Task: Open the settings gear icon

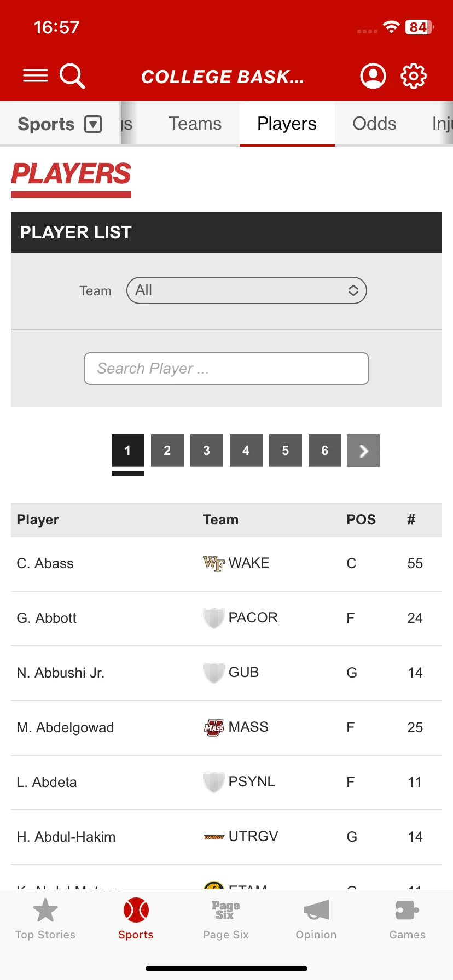Action: pyautogui.click(x=414, y=75)
